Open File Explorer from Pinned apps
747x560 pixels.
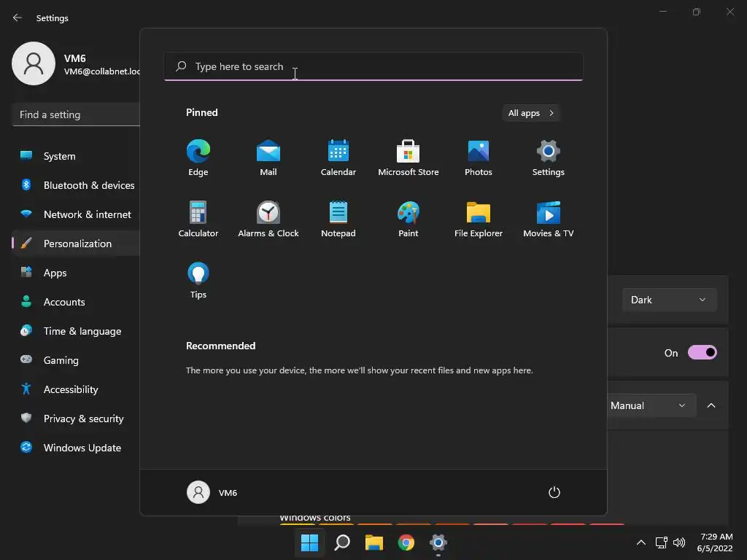[479, 219]
